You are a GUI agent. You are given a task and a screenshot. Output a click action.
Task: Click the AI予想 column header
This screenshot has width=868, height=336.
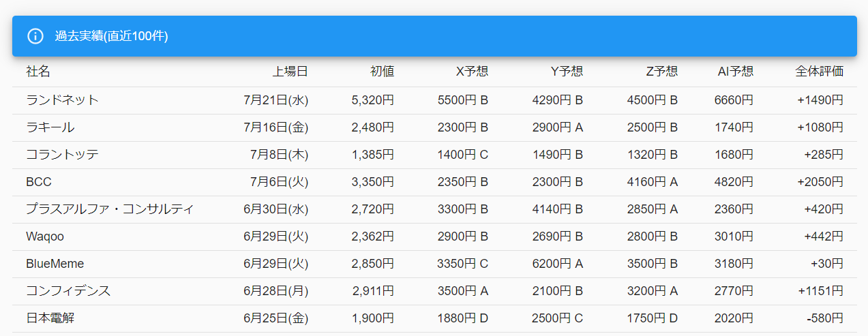coord(735,72)
